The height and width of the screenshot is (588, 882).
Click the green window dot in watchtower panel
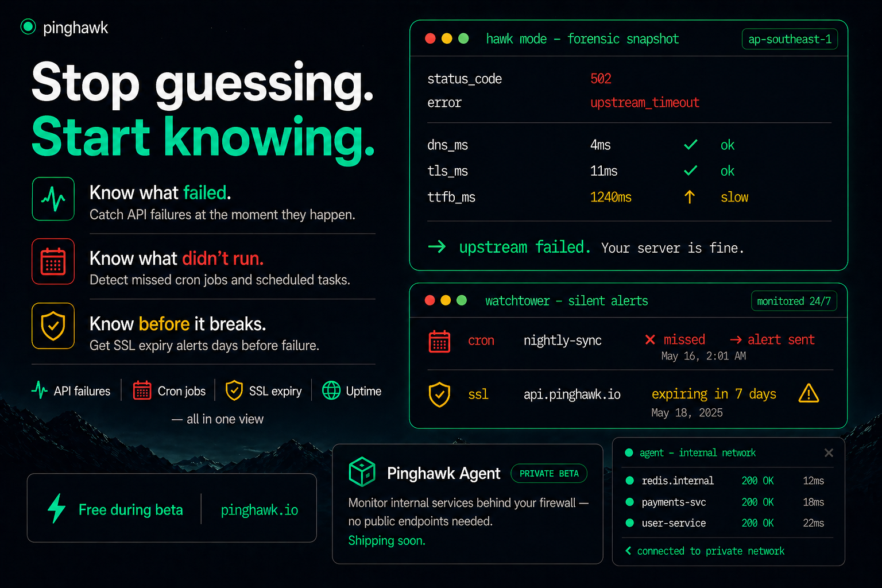pyautogui.click(x=462, y=300)
